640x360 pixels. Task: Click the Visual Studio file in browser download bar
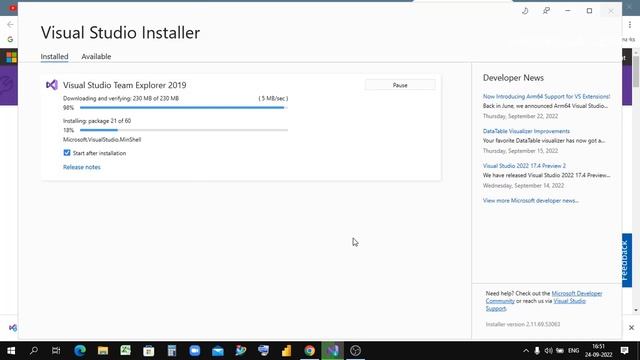(x=13, y=328)
